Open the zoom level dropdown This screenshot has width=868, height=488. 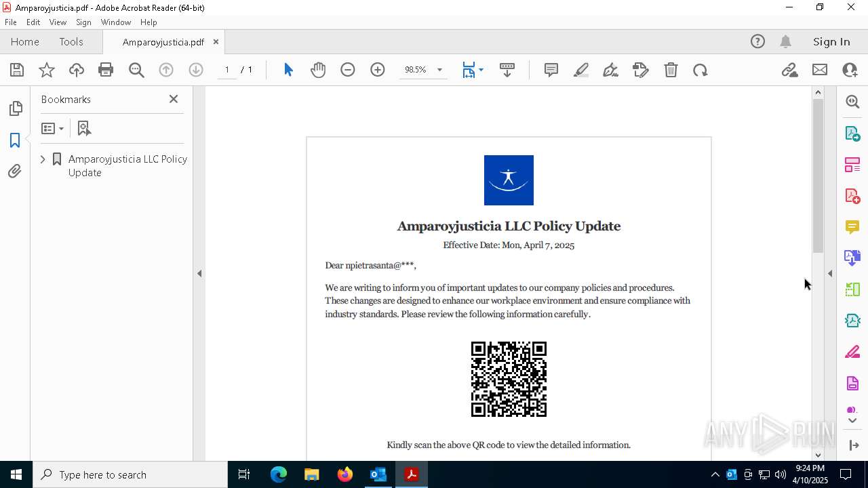(x=439, y=70)
